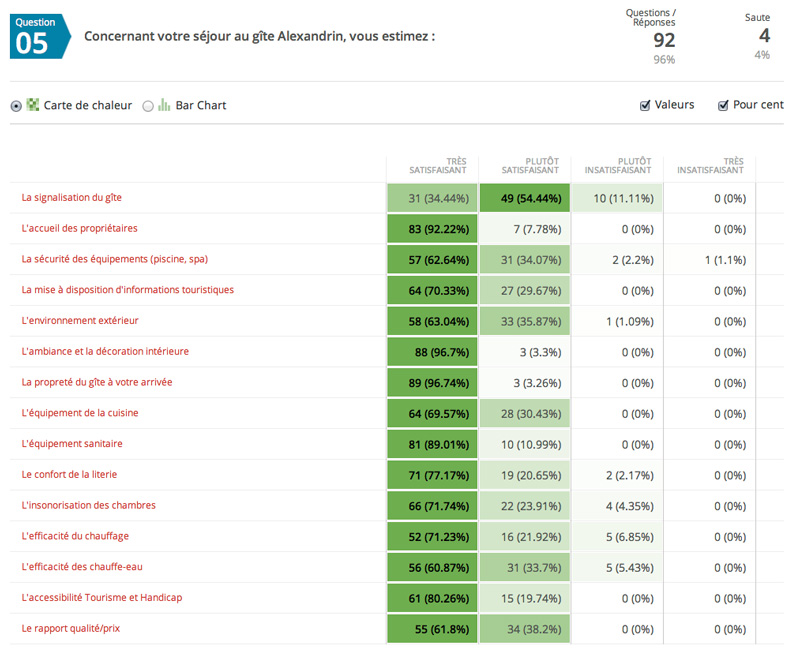Click the 64 (70.33%) cell

click(432, 290)
